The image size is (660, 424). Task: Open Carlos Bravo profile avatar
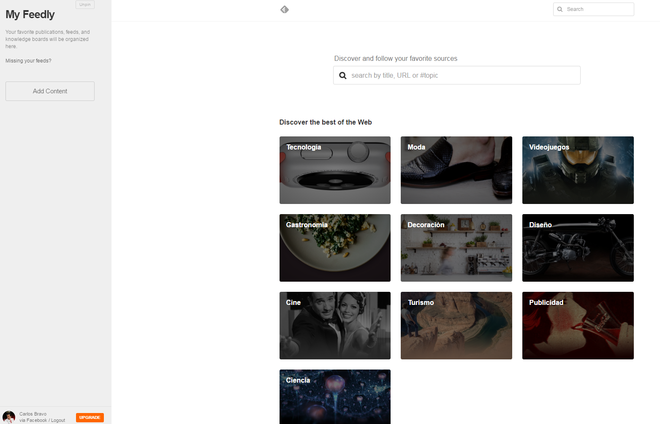(8, 417)
